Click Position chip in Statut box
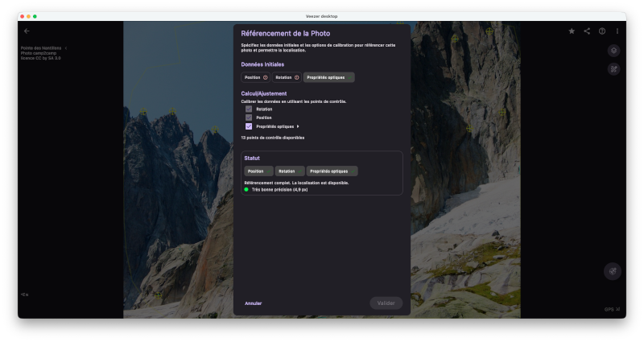This screenshot has width=644, height=342. 258,171
